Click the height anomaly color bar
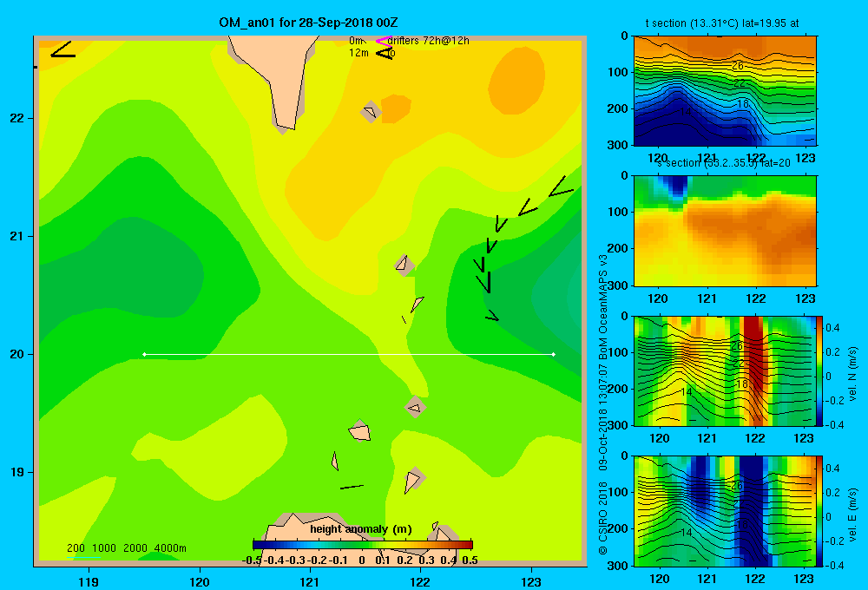This screenshot has width=868, height=590. 363,545
